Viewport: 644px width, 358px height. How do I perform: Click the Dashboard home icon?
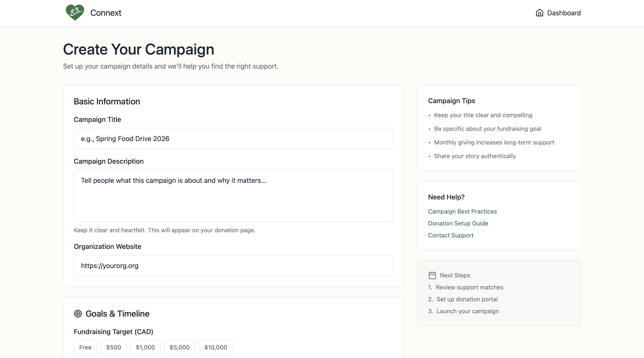tap(539, 13)
